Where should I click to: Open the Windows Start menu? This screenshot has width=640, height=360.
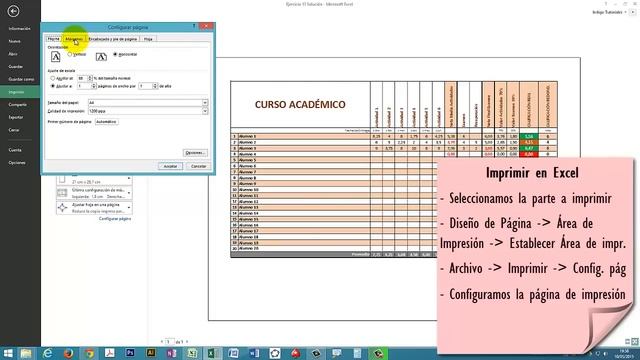(8, 353)
